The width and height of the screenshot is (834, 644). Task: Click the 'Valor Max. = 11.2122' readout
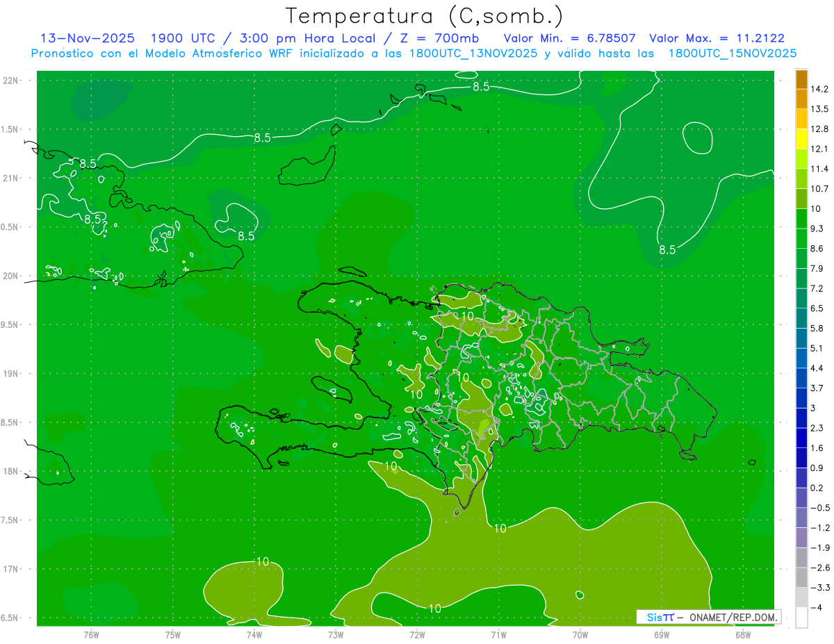717,38
